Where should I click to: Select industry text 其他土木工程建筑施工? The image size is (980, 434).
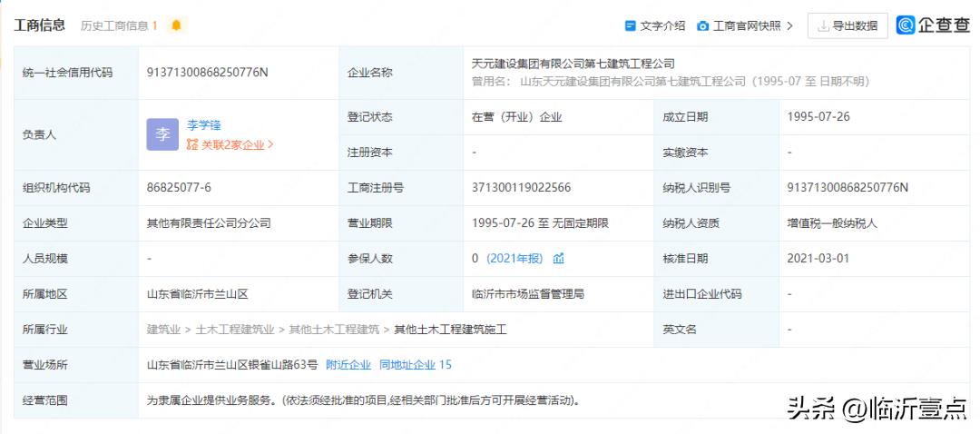click(x=450, y=330)
